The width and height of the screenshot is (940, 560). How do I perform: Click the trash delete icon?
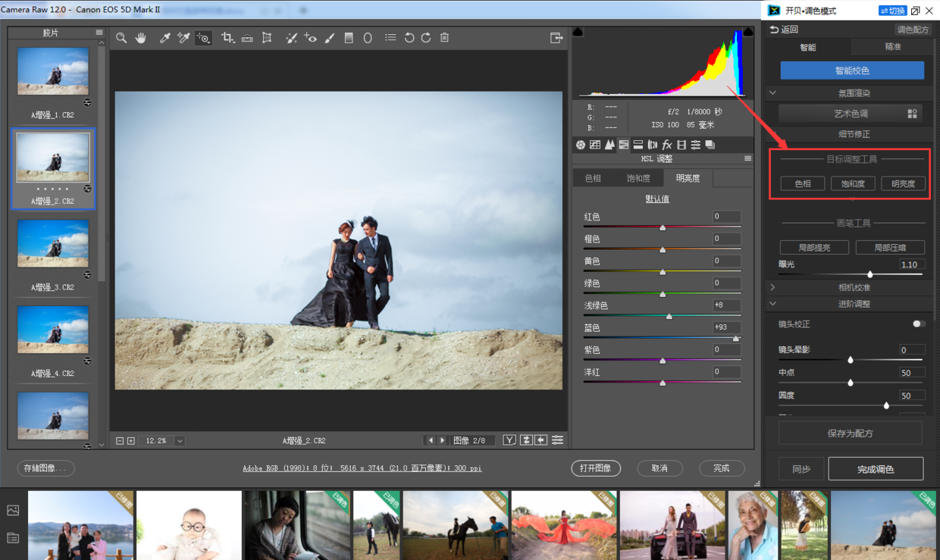445,38
